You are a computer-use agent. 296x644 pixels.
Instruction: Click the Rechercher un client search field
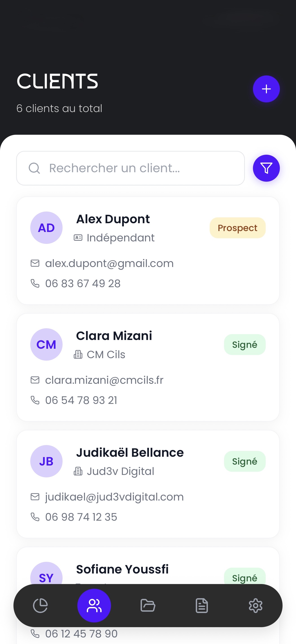coord(130,168)
